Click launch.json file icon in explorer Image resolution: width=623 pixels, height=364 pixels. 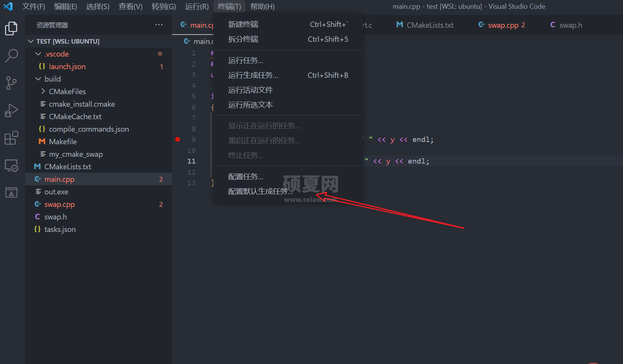tap(42, 66)
